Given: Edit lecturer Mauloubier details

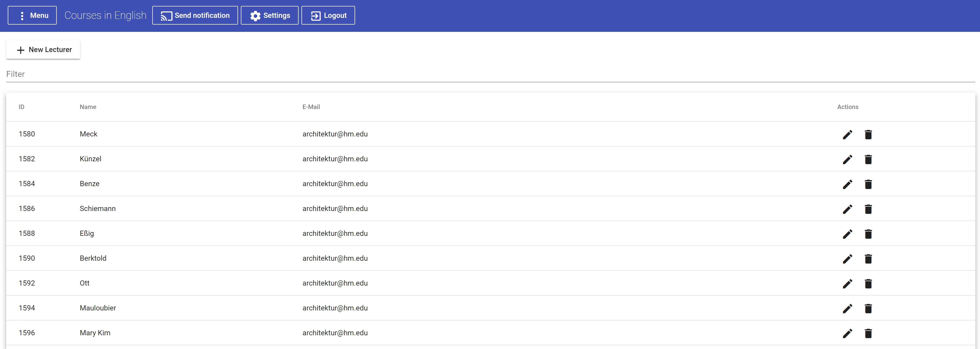Looking at the screenshot, I should click(x=847, y=308).
